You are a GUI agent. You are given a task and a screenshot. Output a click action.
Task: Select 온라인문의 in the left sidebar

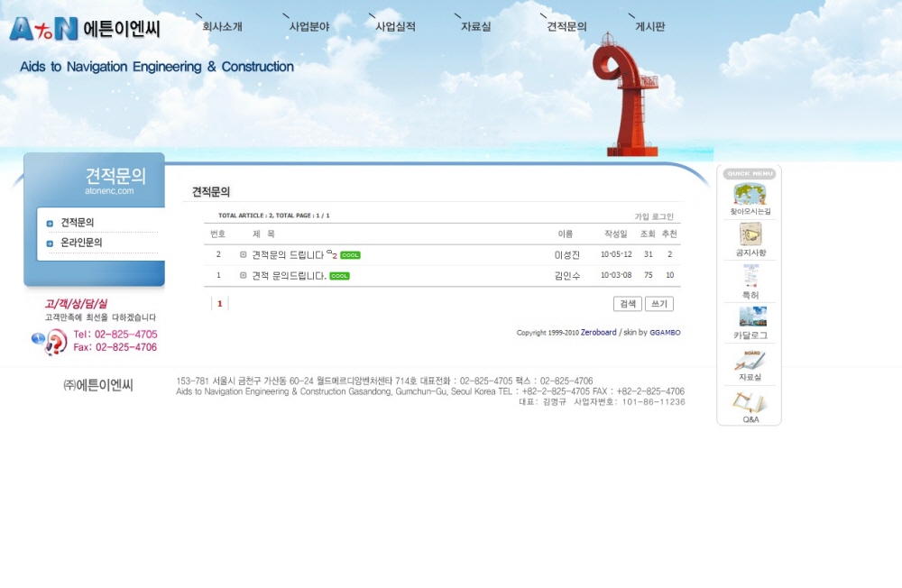click(81, 243)
